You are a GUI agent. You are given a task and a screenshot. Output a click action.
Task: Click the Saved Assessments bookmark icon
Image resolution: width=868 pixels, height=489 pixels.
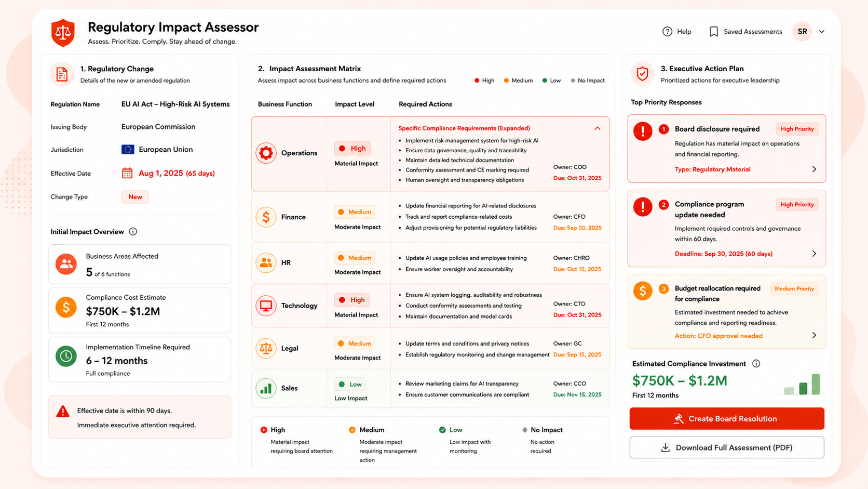click(714, 32)
